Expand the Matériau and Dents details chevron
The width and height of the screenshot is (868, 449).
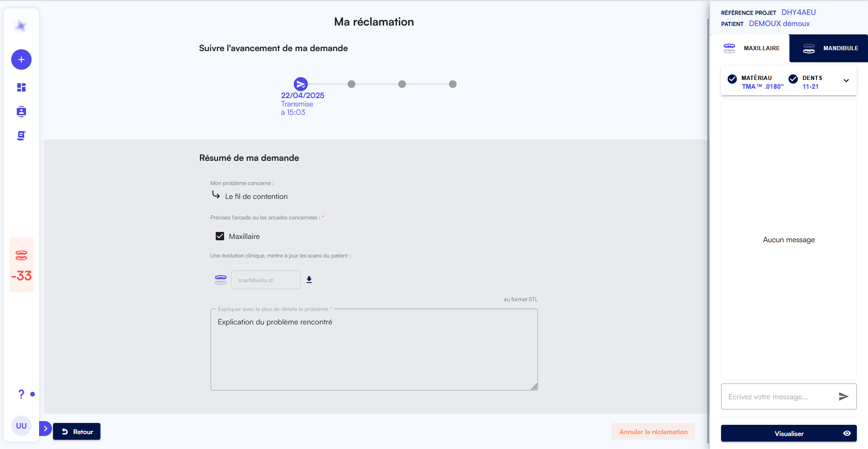(x=846, y=80)
